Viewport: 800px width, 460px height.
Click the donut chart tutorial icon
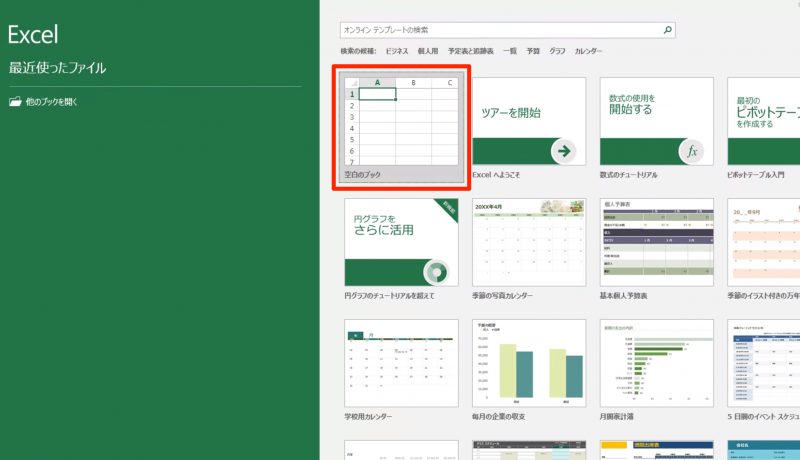point(436,272)
